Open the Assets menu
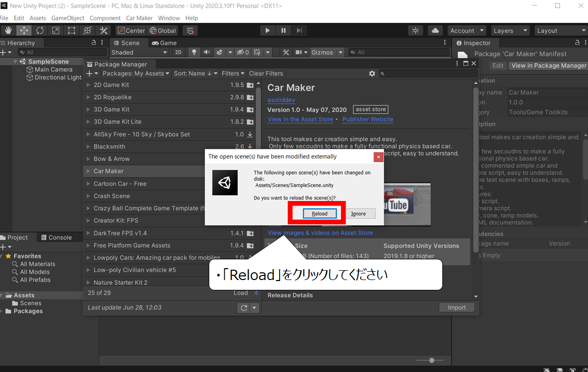 pos(38,18)
